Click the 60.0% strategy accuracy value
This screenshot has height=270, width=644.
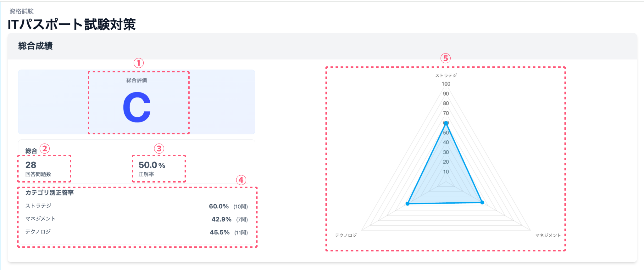219,206
